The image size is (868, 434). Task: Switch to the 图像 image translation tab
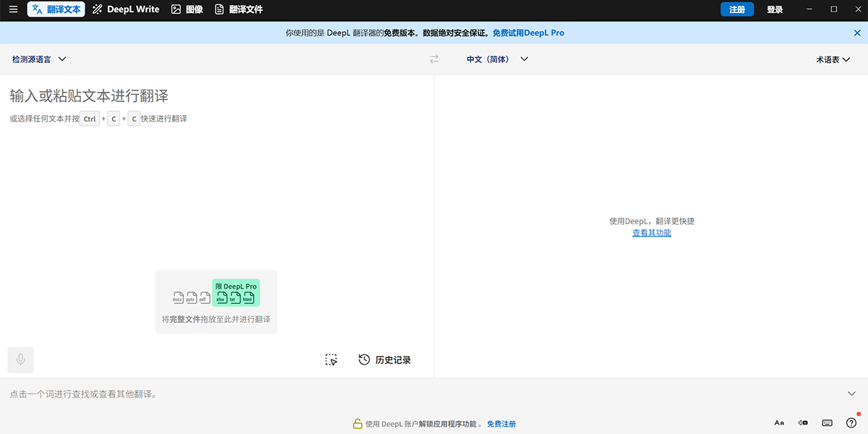pos(187,9)
